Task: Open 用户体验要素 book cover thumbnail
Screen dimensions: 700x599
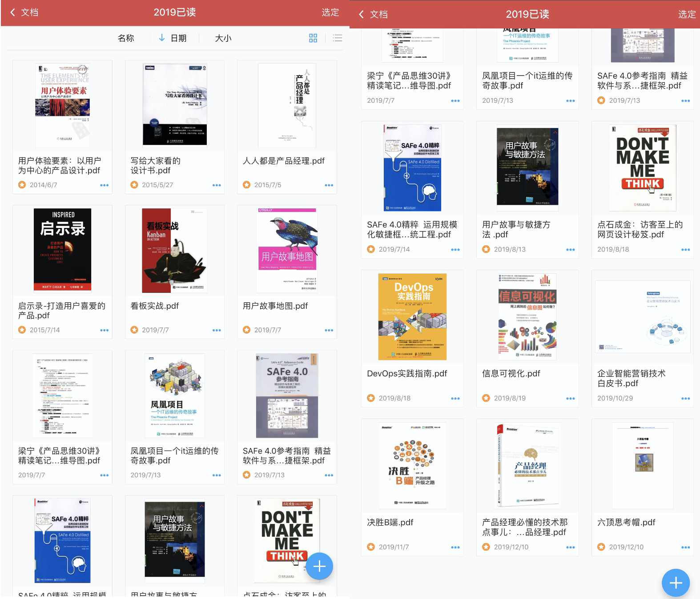Action: coord(63,105)
